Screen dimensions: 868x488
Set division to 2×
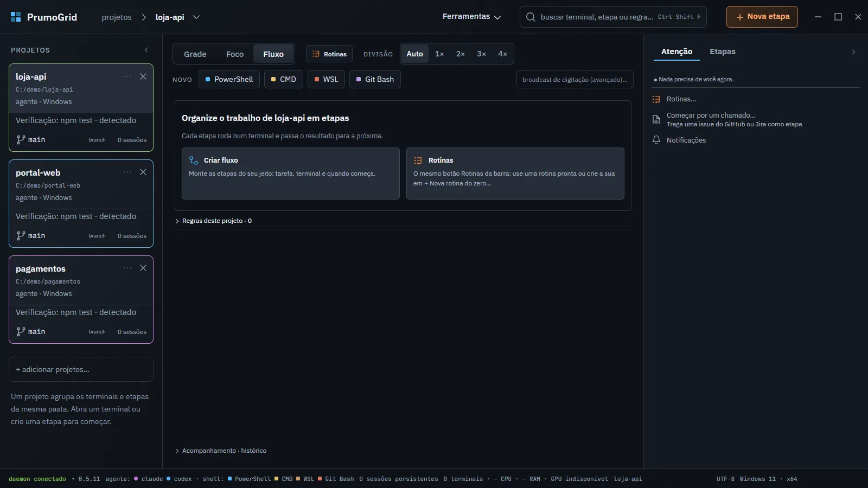click(x=461, y=54)
